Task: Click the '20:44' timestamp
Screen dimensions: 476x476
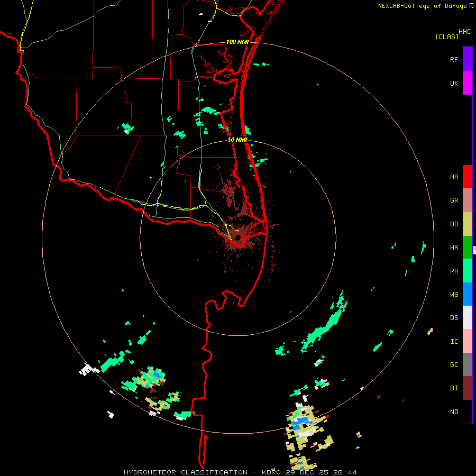Action: (345, 472)
